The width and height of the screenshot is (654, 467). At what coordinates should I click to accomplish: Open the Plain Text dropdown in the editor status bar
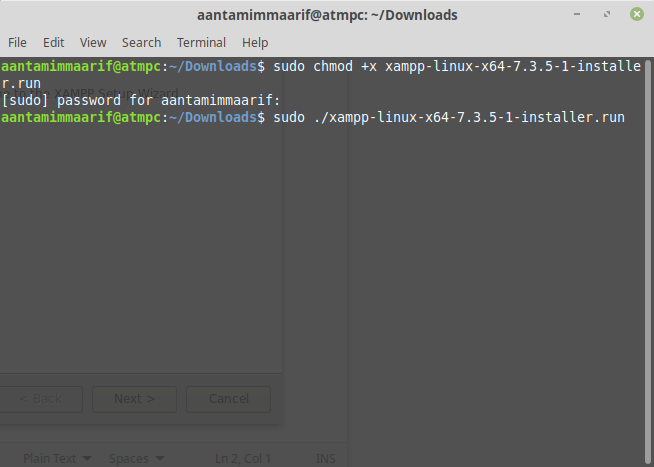click(57, 458)
